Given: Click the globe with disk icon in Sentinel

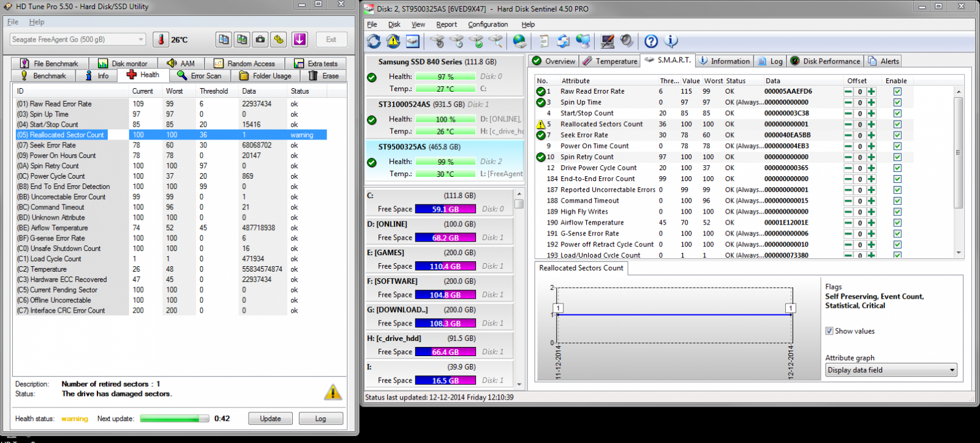Looking at the screenshot, I should [519, 41].
